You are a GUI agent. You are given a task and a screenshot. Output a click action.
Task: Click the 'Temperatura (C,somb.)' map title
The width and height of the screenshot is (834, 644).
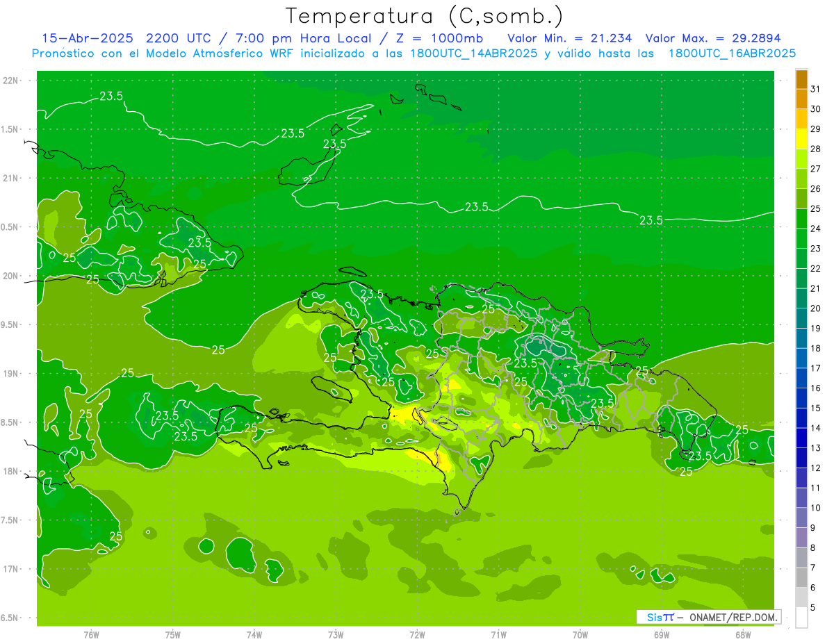[425, 16]
